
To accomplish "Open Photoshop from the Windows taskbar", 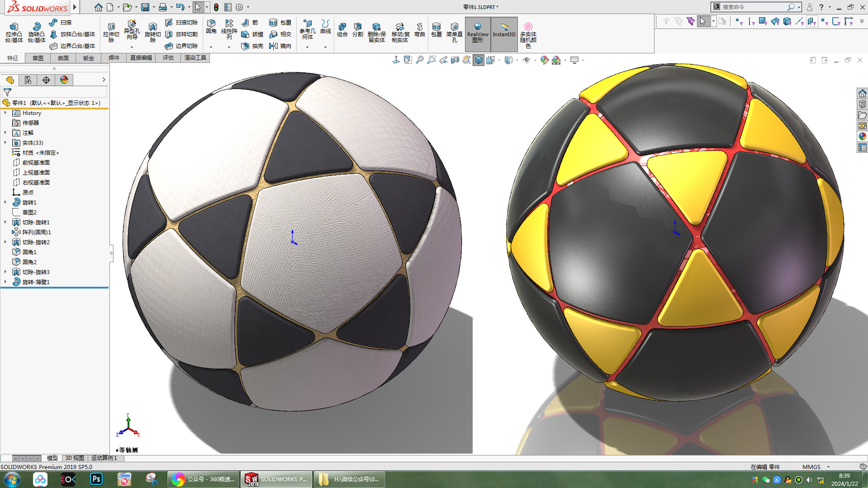I will [96, 479].
